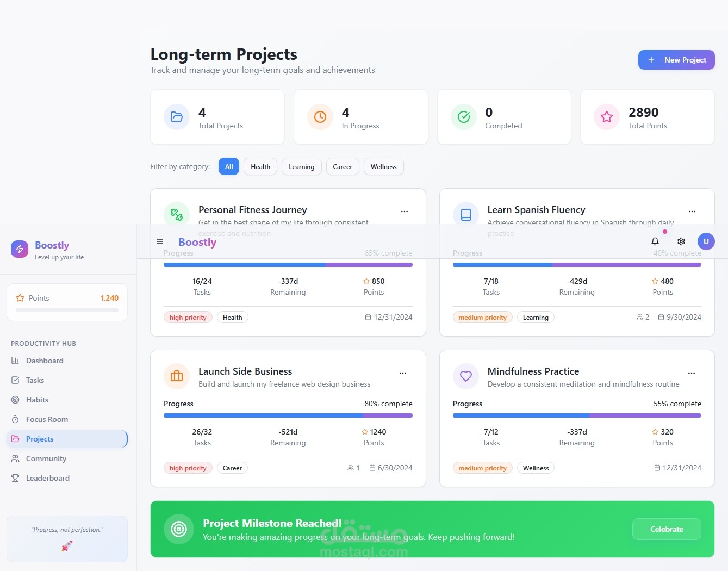Screen dimensions: 728x571
Task: Open Habits in the sidebar
Action: [x=67, y=400]
